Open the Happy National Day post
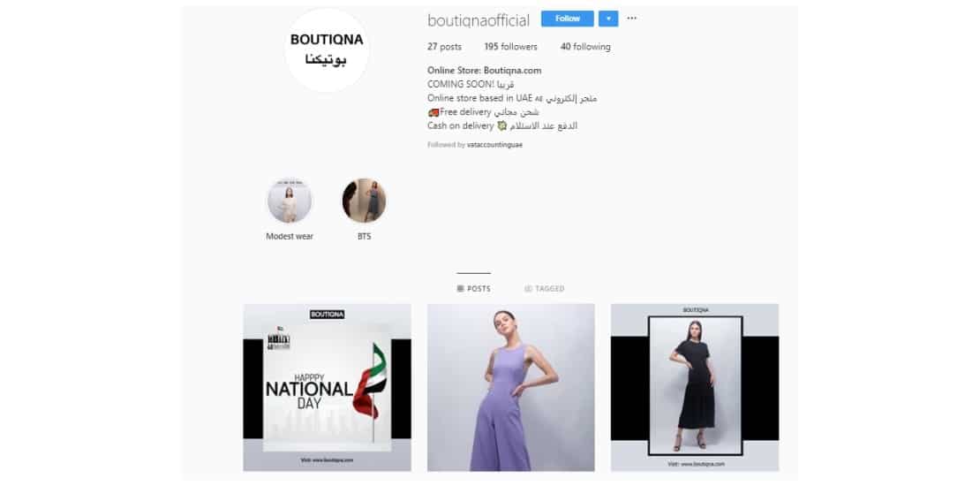 [327, 387]
